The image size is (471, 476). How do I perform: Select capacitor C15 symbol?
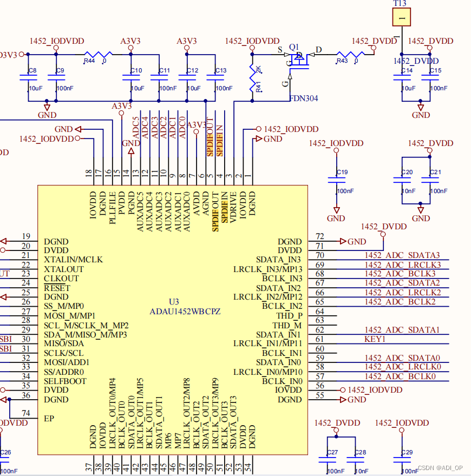coord(430,77)
